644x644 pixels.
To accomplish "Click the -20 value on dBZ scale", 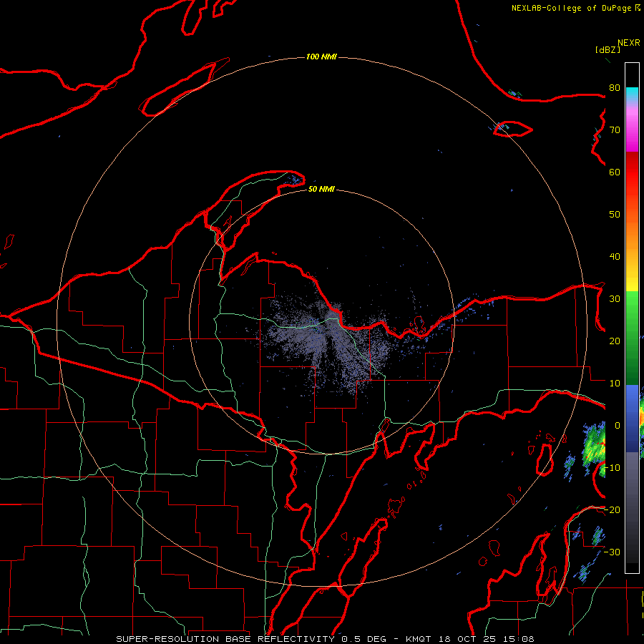I will tap(612, 509).
